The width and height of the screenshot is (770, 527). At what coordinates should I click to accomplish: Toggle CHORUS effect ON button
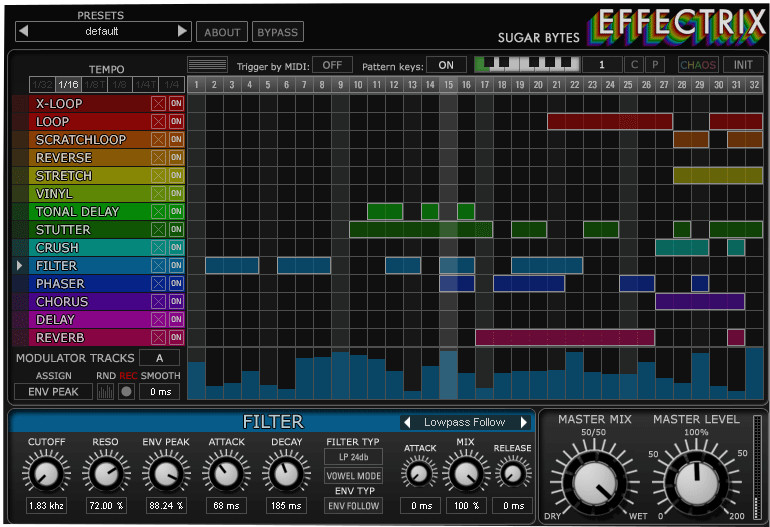click(x=176, y=302)
